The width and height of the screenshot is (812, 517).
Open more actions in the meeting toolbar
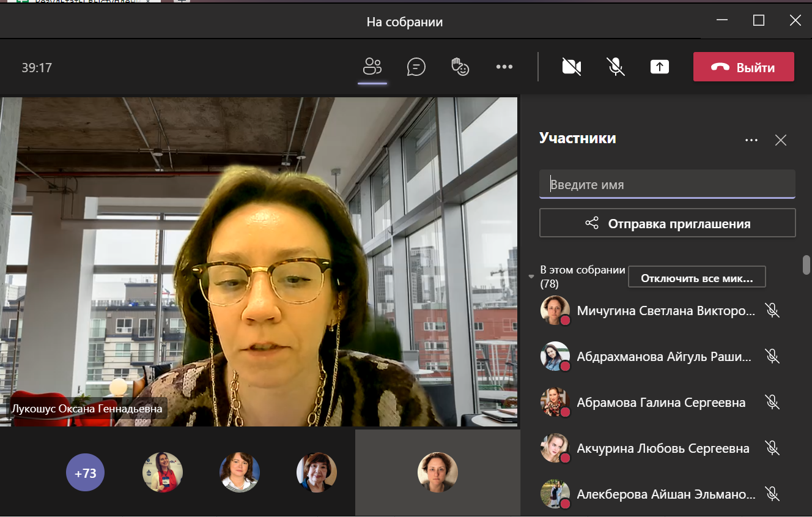tap(504, 67)
